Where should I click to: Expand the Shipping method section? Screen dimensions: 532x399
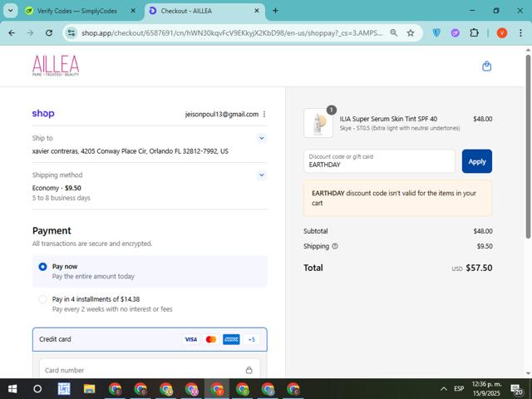click(262, 175)
